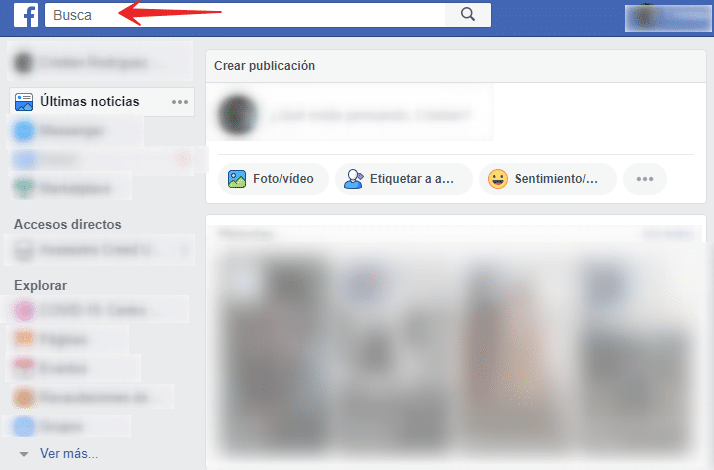The height and width of the screenshot is (470, 714).
Task: Click the Ver más... link
Action: coord(69,454)
